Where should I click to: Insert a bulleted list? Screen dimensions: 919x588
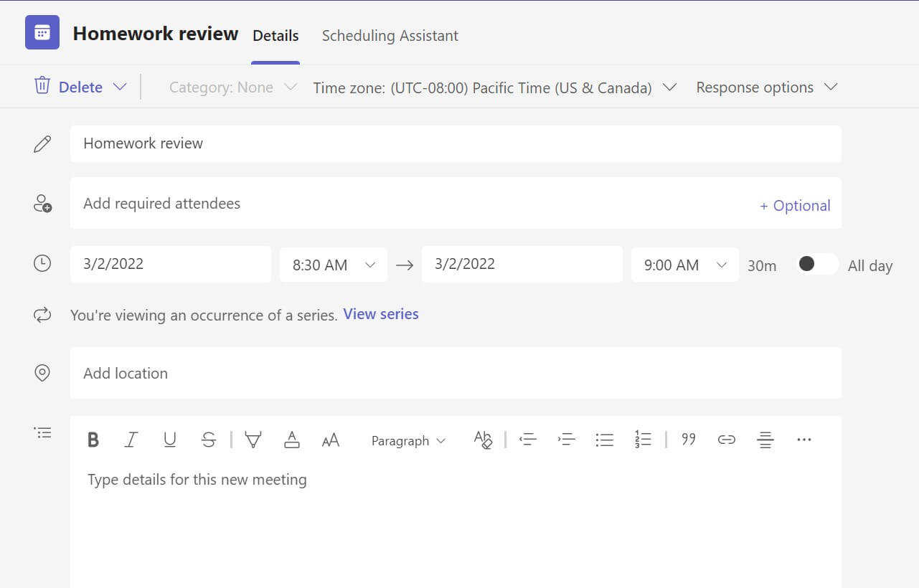[605, 440]
